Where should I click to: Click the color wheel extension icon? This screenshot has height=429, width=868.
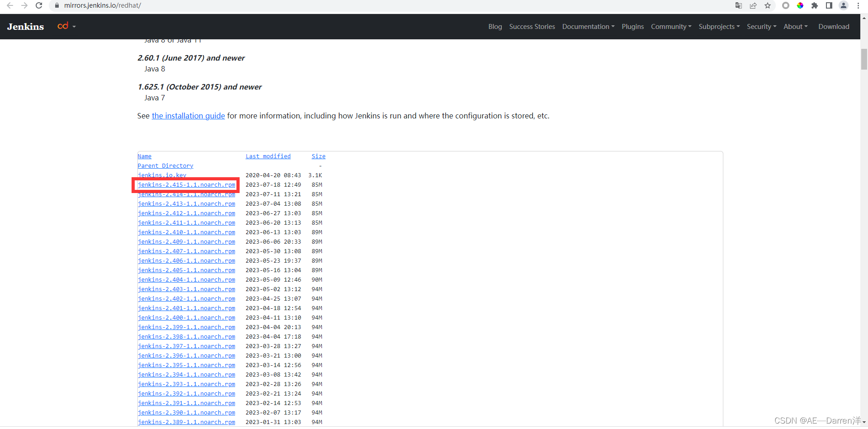coord(800,6)
